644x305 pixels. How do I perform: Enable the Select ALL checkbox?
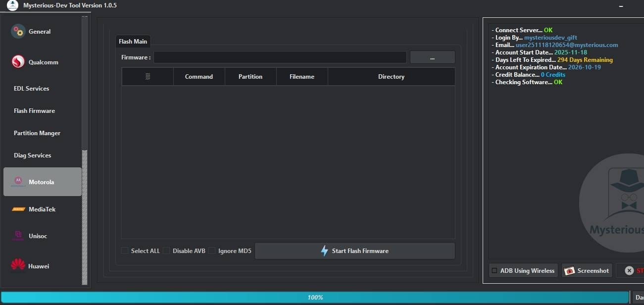[125, 251]
